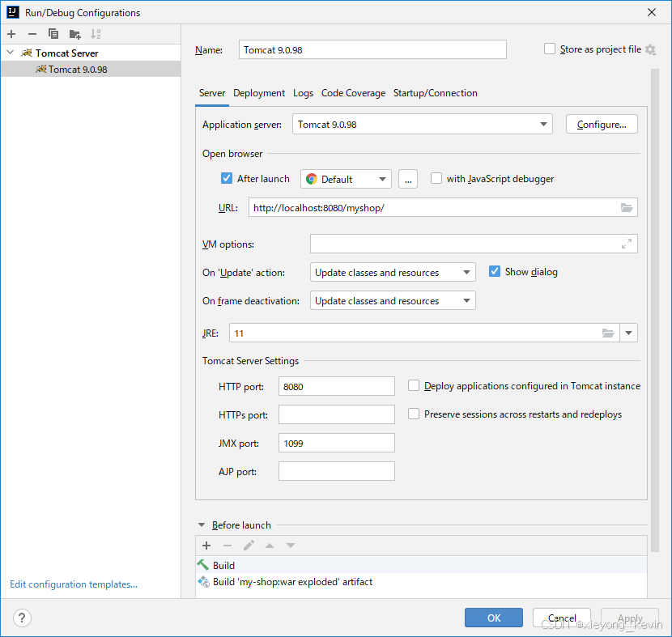Collapse the Tomcat Server tree node

coord(11,53)
